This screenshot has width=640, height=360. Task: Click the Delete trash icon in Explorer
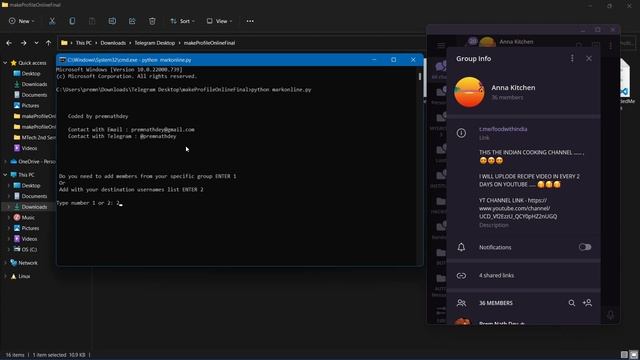152,21
